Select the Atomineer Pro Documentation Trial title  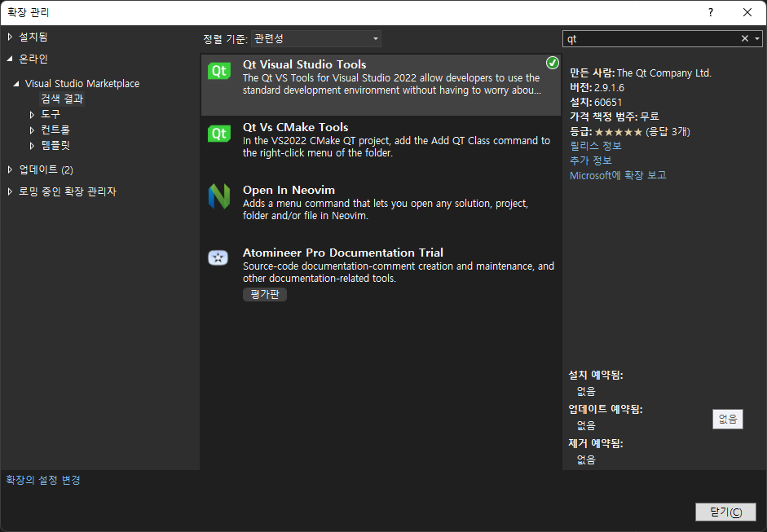coord(343,253)
